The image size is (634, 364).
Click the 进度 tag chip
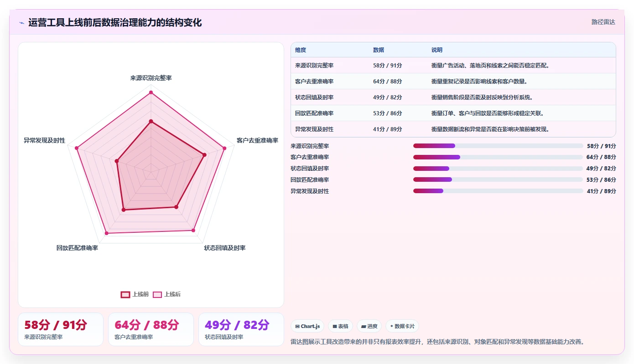coord(369,326)
